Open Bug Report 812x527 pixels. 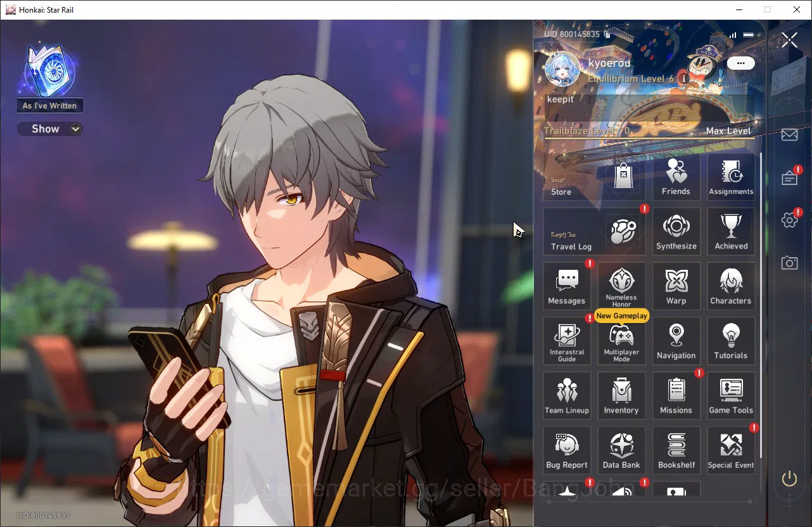point(567,450)
